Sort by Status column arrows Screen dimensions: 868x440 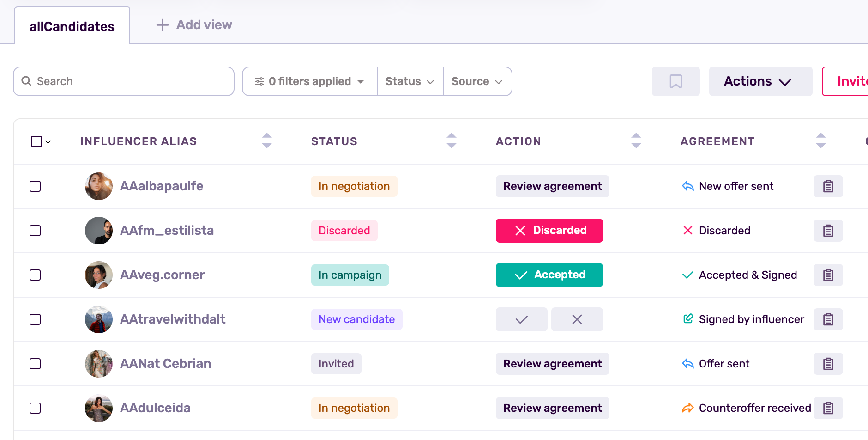[x=452, y=141]
